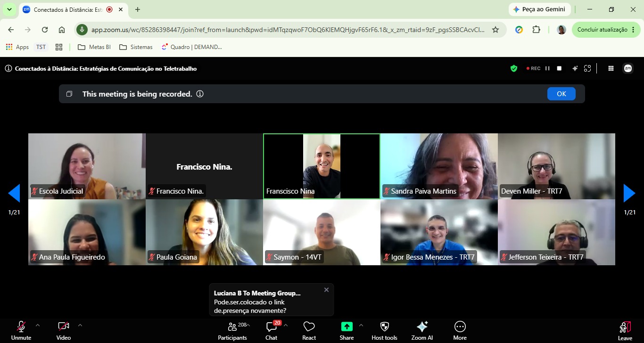Expand video options arrow beside Video
Image resolution: width=644 pixels, height=343 pixels.
tap(80, 325)
